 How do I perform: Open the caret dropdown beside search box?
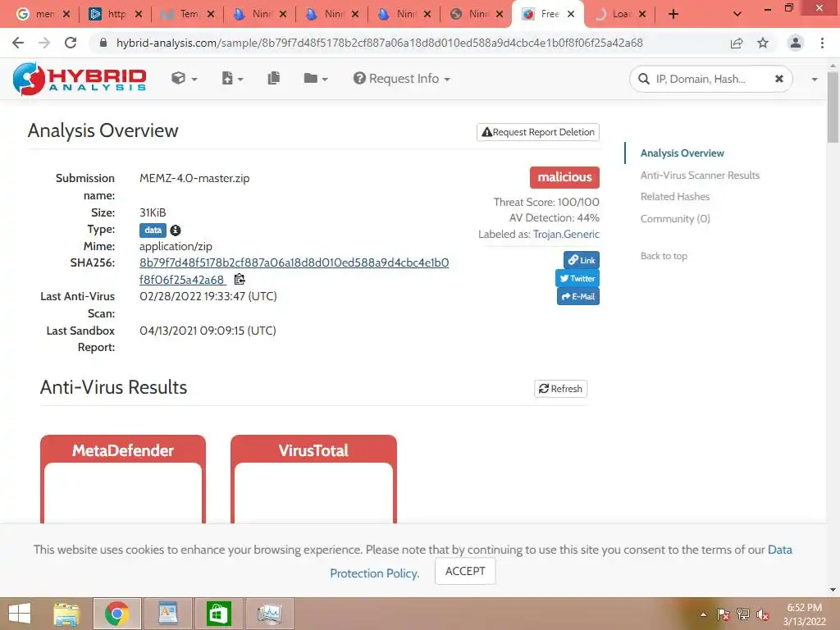815,80
